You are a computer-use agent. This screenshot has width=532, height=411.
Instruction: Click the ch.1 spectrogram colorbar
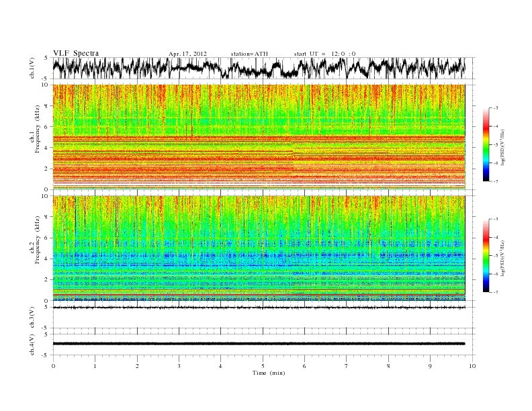486,144
